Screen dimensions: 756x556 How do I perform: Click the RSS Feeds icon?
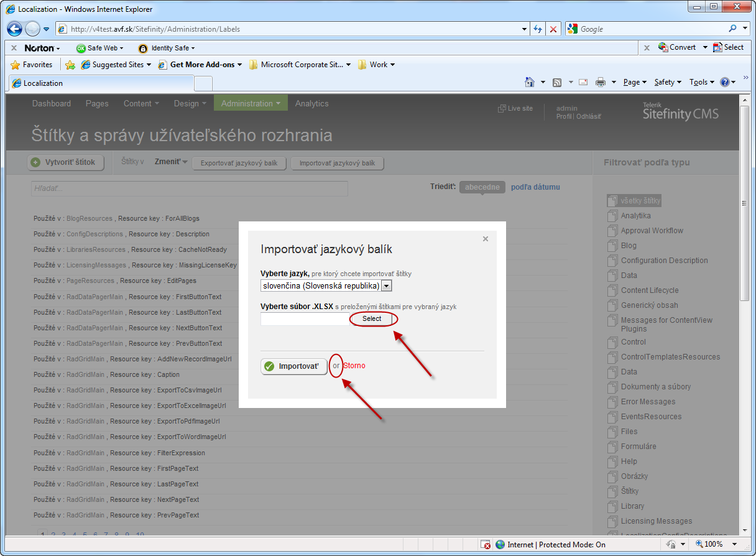tap(558, 82)
